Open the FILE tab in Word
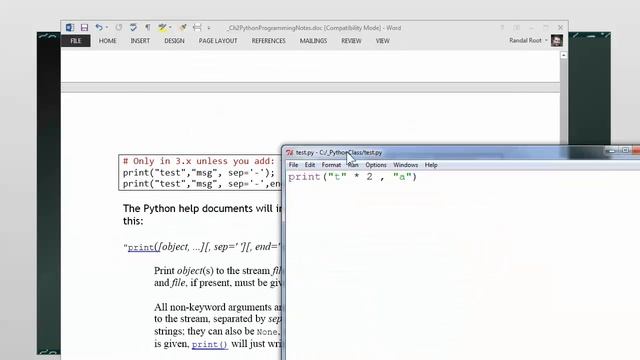 [76, 41]
